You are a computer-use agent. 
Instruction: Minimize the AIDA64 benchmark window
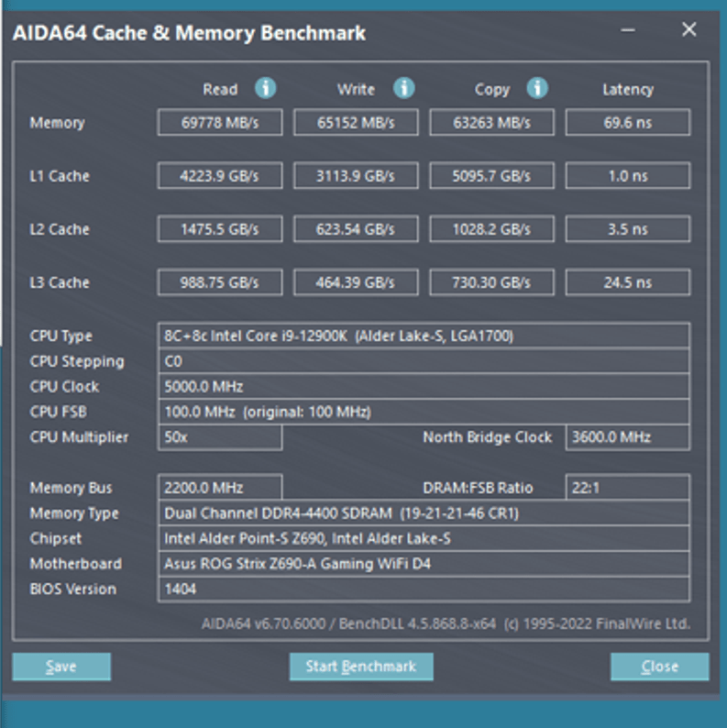tap(628, 30)
